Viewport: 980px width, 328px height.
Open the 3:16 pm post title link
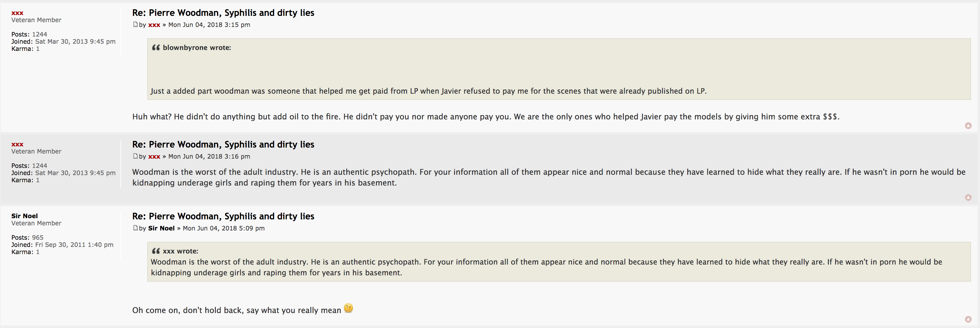223,145
